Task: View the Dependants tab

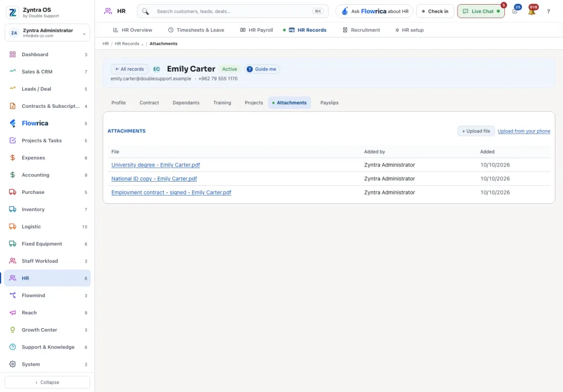Action: (186, 103)
